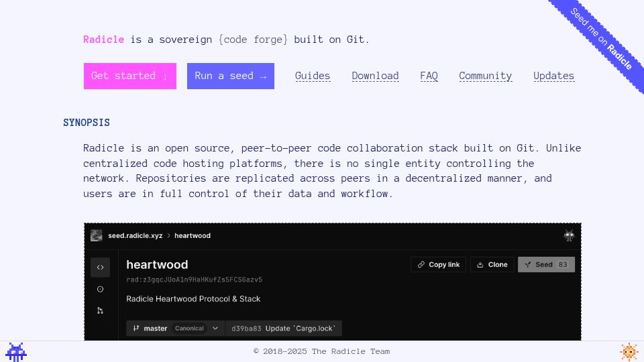Click the SYNOPSIS heading
The width and height of the screenshot is (644, 362).
click(87, 123)
